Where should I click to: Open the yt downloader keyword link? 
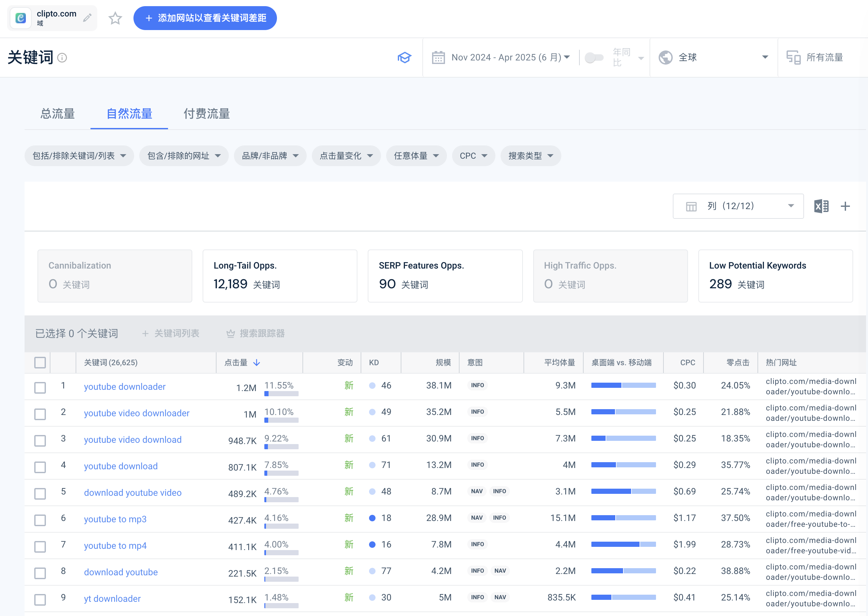(112, 599)
